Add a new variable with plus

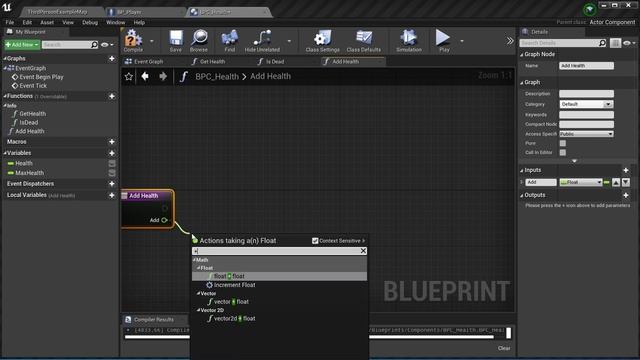(111, 153)
